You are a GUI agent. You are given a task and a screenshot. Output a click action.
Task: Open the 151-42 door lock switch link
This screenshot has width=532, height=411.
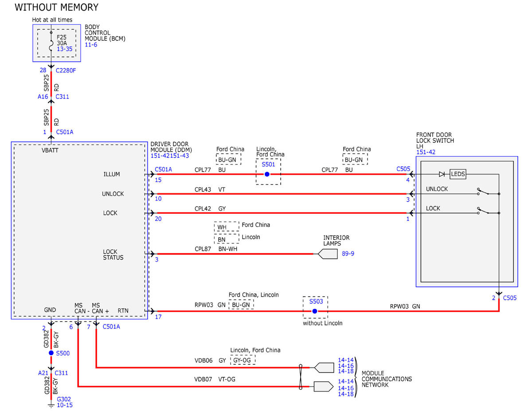426,152
